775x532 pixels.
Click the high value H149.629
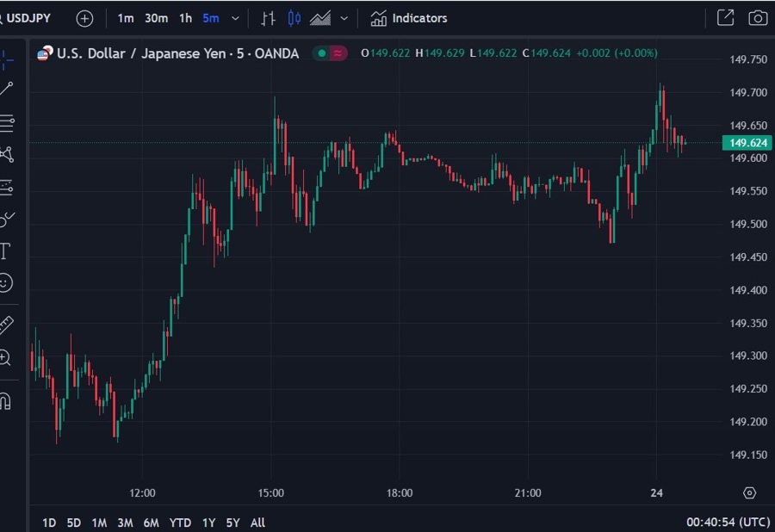coord(440,53)
